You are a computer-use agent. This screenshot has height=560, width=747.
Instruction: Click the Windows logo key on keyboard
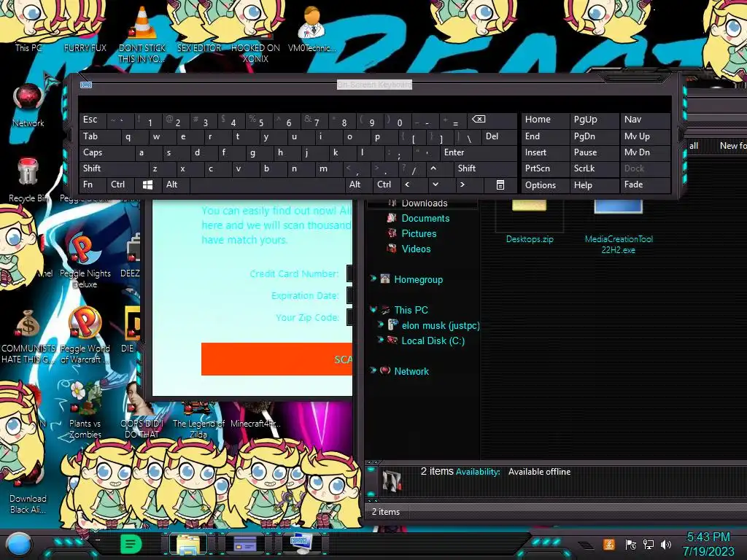point(147,184)
